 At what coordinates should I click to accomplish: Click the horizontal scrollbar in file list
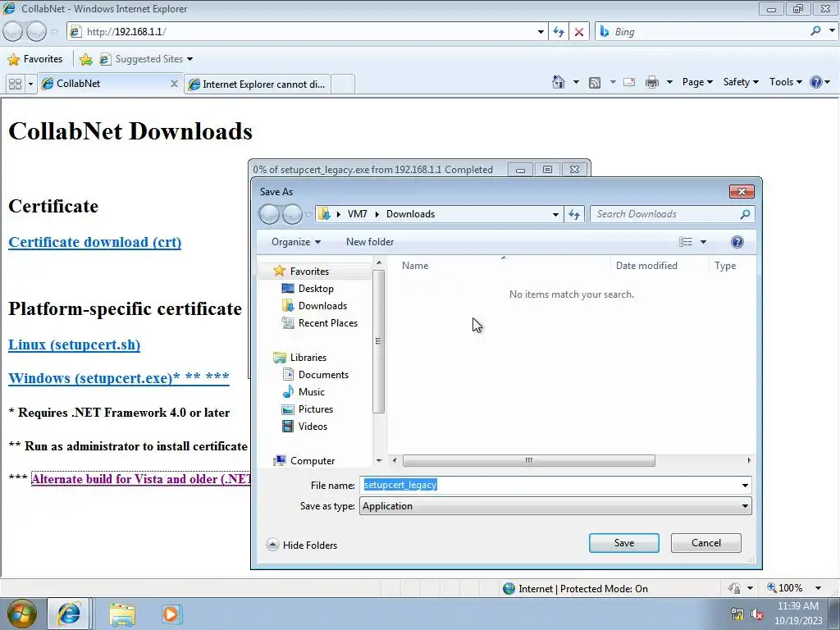(529, 461)
